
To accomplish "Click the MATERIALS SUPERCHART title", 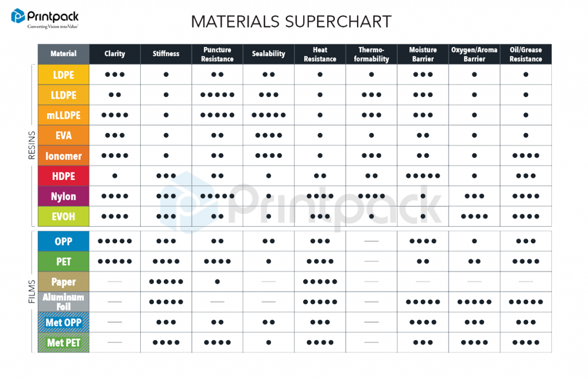I will pos(291,22).
